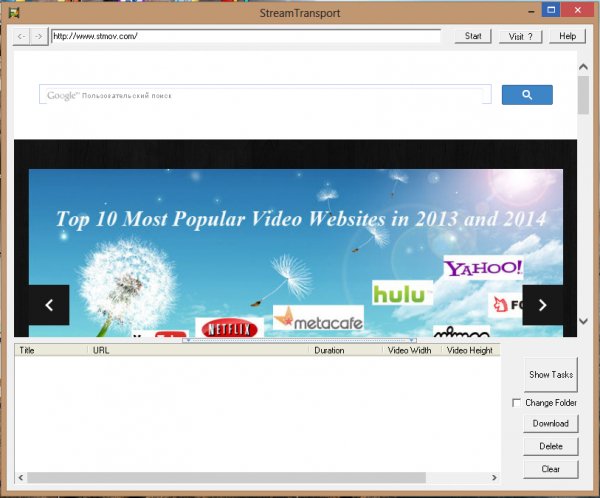Click the horizontal list scrollbar thumb
Screen dimensions: 600x498
(x=227, y=477)
